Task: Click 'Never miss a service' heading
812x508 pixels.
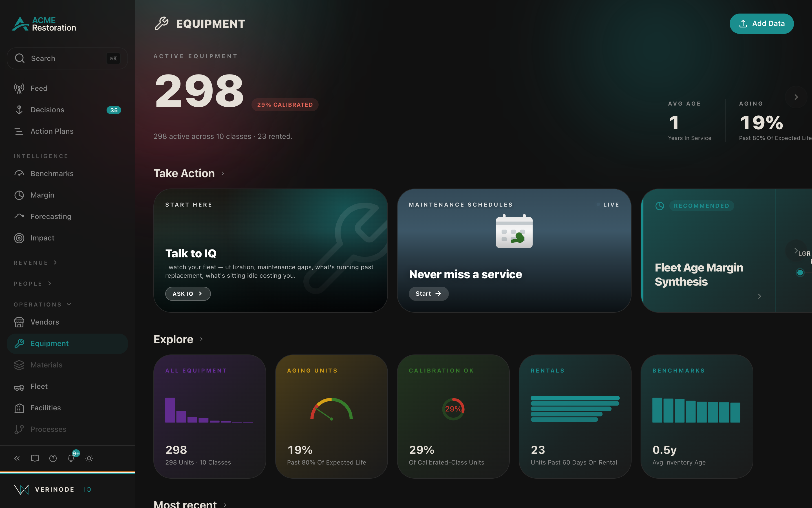Action: pos(465,275)
